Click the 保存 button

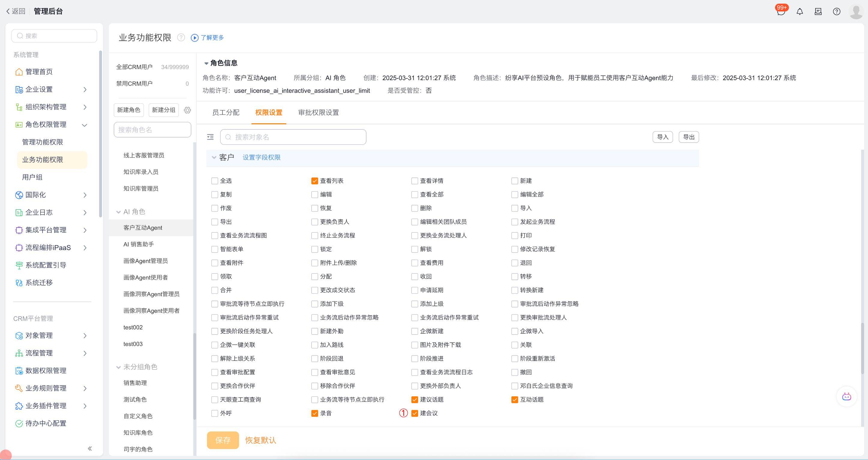[223, 440]
